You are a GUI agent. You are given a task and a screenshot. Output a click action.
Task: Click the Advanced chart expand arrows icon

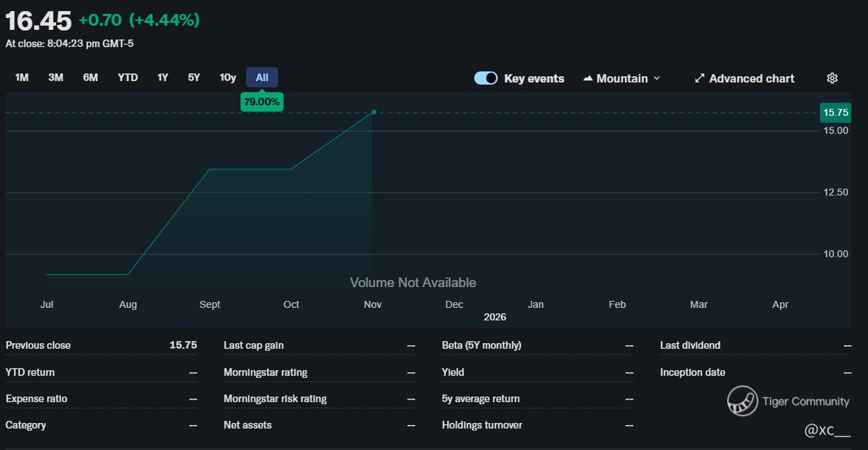click(700, 78)
